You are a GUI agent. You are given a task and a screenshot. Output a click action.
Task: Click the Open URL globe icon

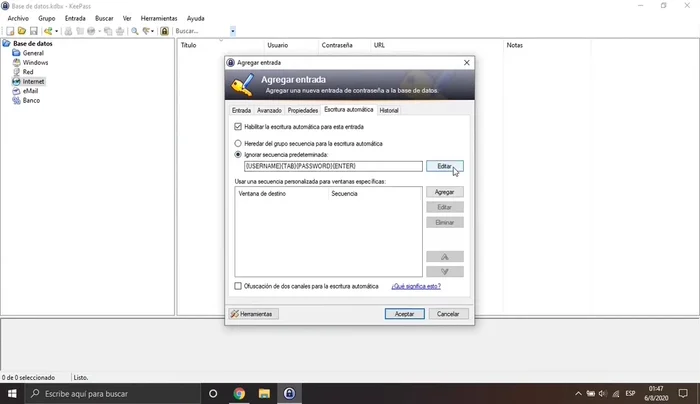(91, 31)
